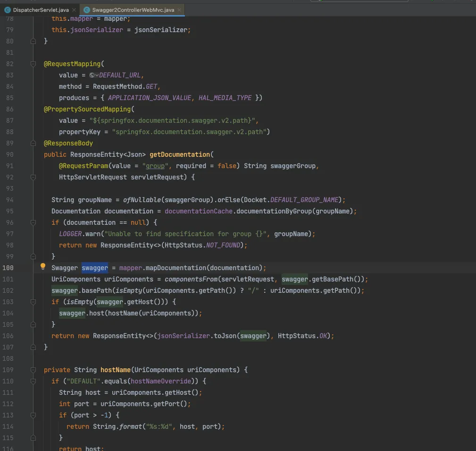The image size is (476, 451).
Task: Fold the port check block at line 113
Action: 33,415
